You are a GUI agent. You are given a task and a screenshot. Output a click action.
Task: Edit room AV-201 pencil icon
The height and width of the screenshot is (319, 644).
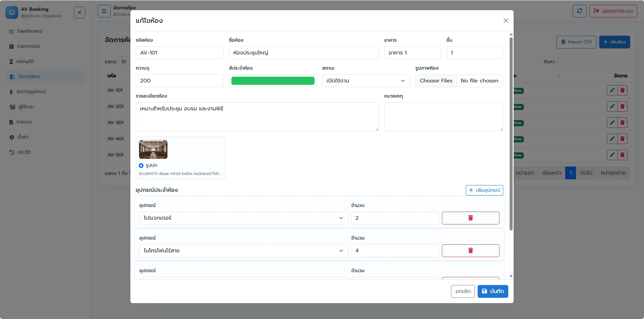coord(612,106)
